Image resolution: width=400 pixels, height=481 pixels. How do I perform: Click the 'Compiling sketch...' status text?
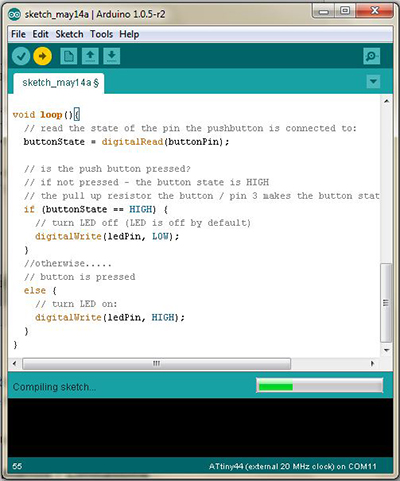[54, 387]
